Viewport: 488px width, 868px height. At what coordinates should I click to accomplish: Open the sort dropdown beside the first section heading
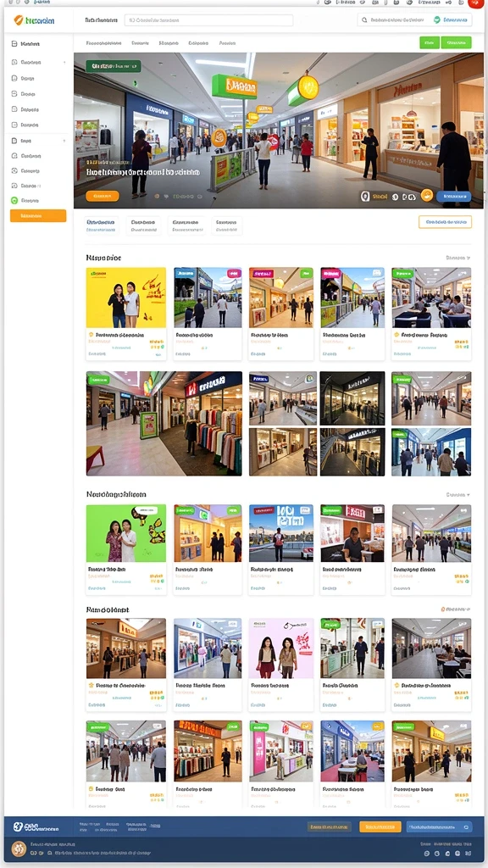coord(457,258)
